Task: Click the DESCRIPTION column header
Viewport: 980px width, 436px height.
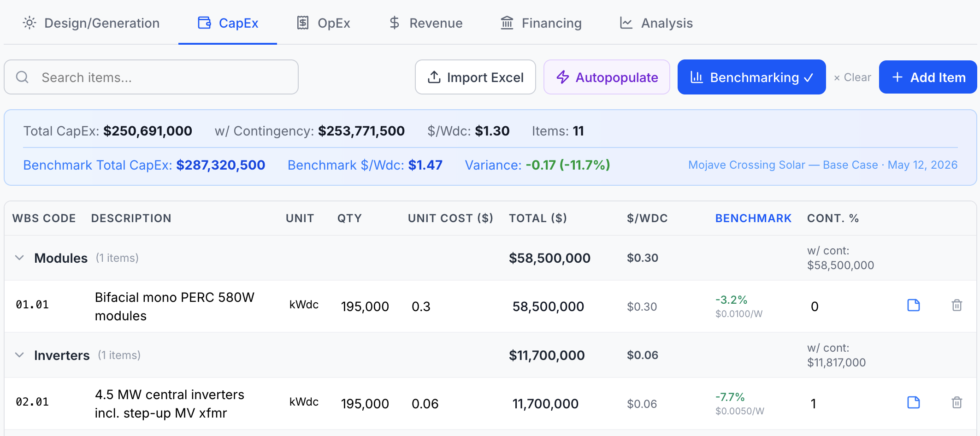Action: pyautogui.click(x=131, y=218)
